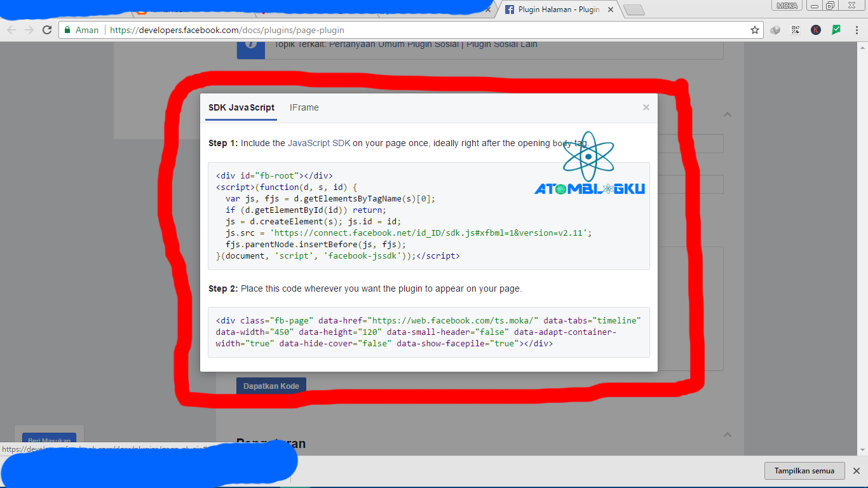Open the QR code extension icon

click(x=796, y=30)
